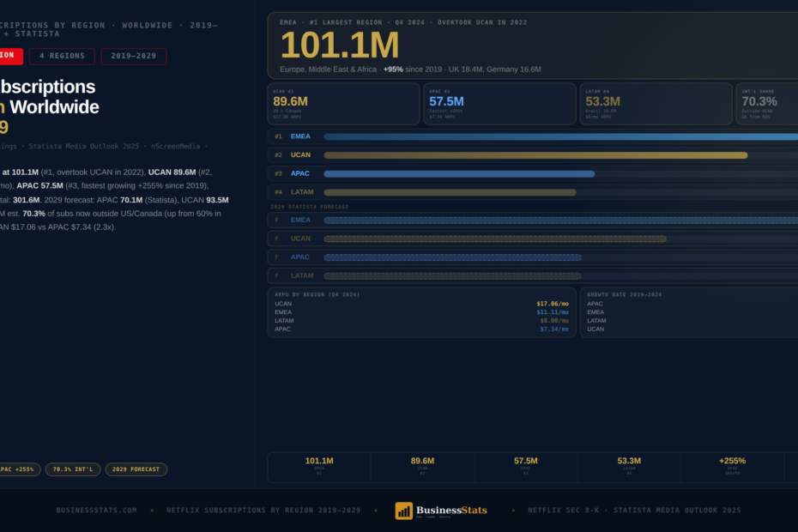Click the 70.3% INT'L pill

[73, 469]
